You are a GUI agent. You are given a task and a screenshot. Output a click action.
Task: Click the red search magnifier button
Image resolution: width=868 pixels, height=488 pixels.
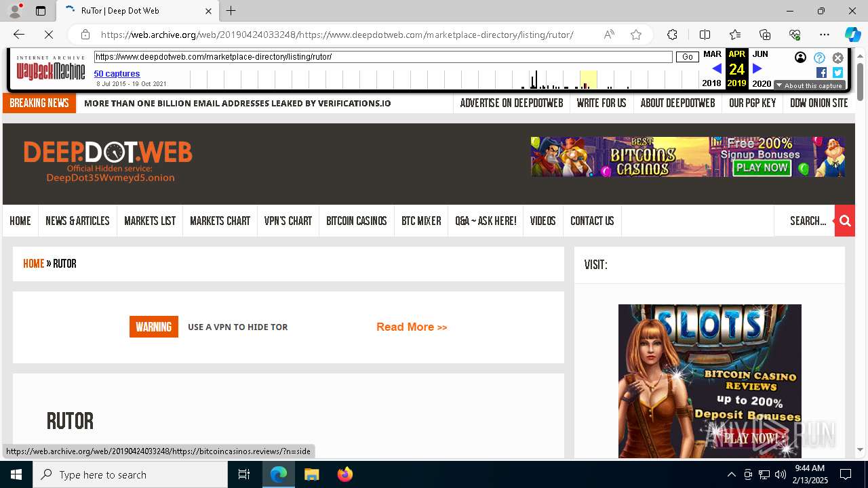pos(845,221)
